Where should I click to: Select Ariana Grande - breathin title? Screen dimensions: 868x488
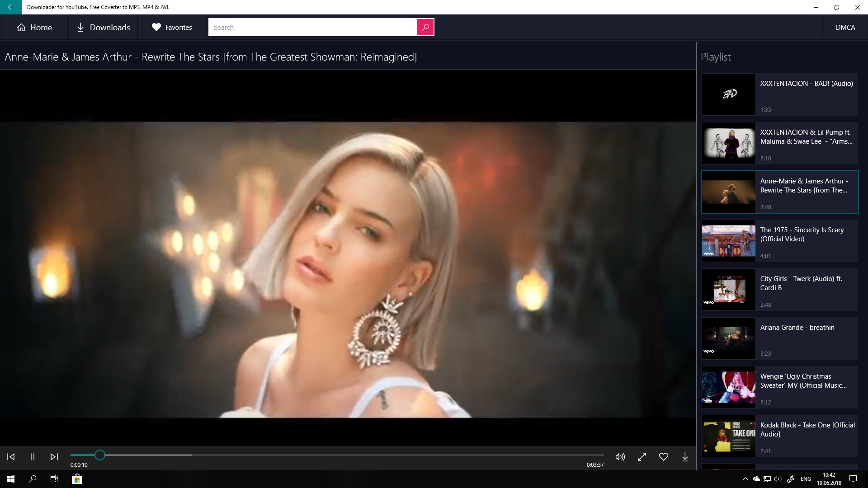pyautogui.click(x=797, y=328)
